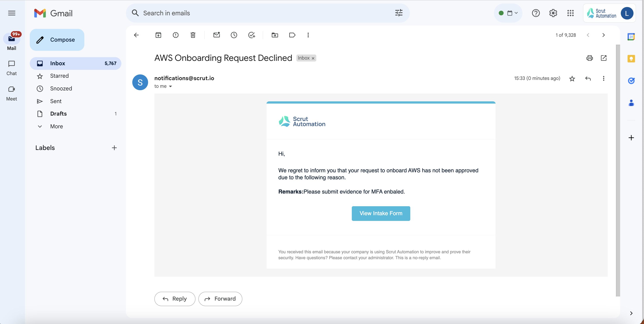Delete this email with trash icon
The height and width of the screenshot is (324, 644).
[x=193, y=35]
